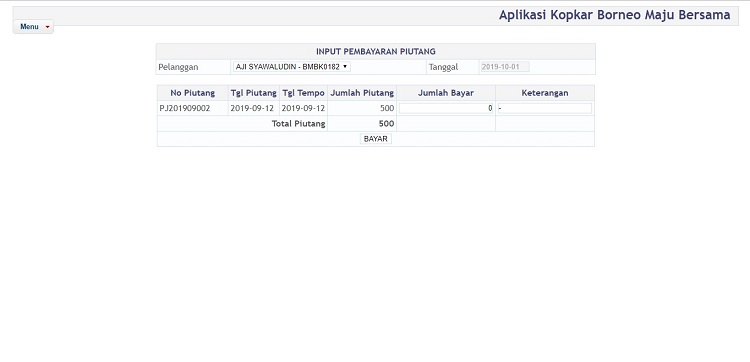This screenshot has height=362, width=750.
Task: Open the Menu dropdown button
Action: coord(33,27)
